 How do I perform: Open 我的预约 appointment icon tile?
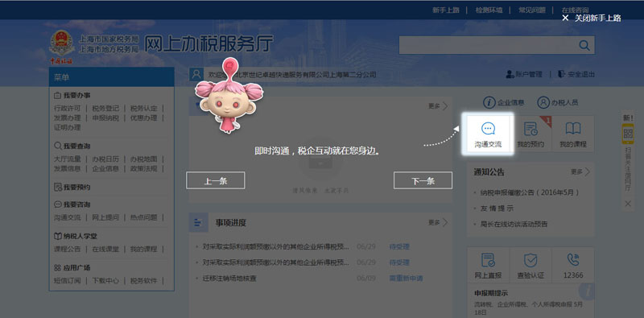click(x=530, y=134)
